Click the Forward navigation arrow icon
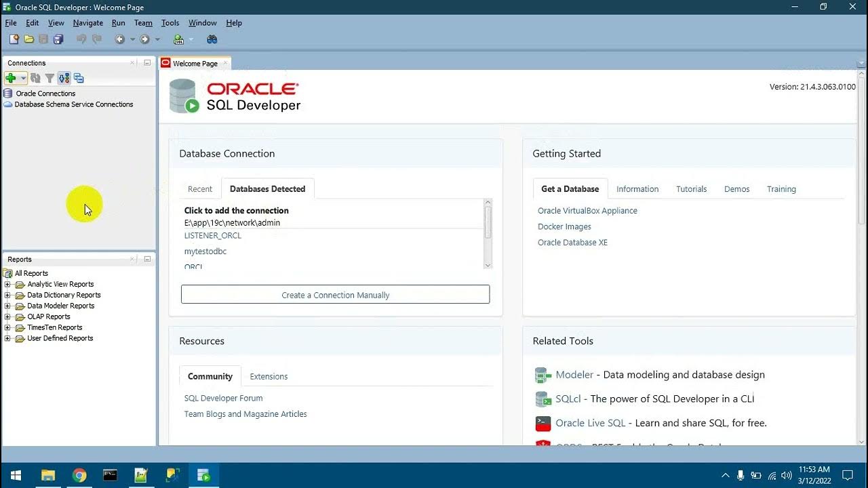The width and height of the screenshot is (868, 488). pos(144,39)
